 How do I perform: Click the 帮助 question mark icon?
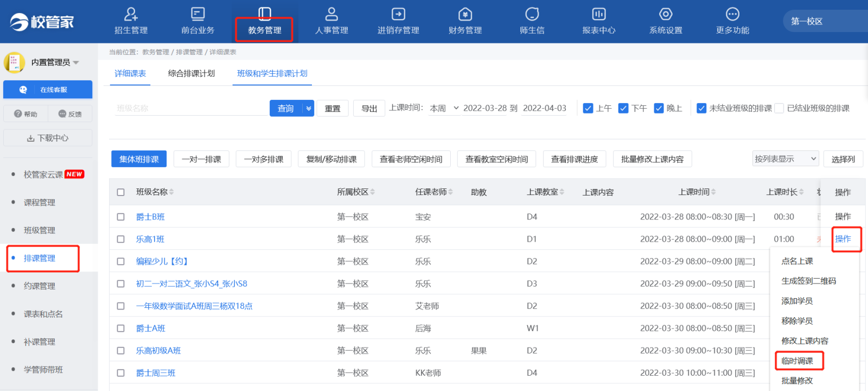[x=18, y=114]
